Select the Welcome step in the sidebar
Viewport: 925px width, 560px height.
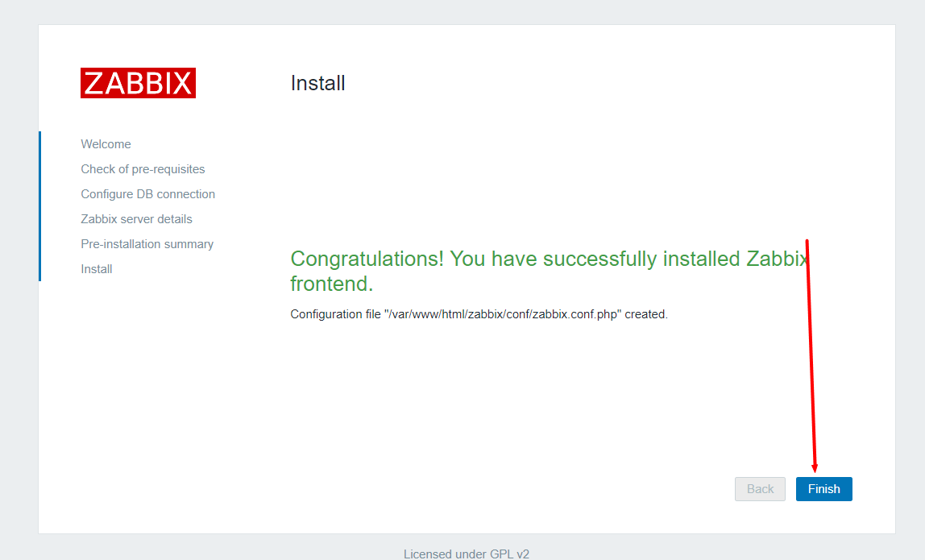click(x=106, y=144)
